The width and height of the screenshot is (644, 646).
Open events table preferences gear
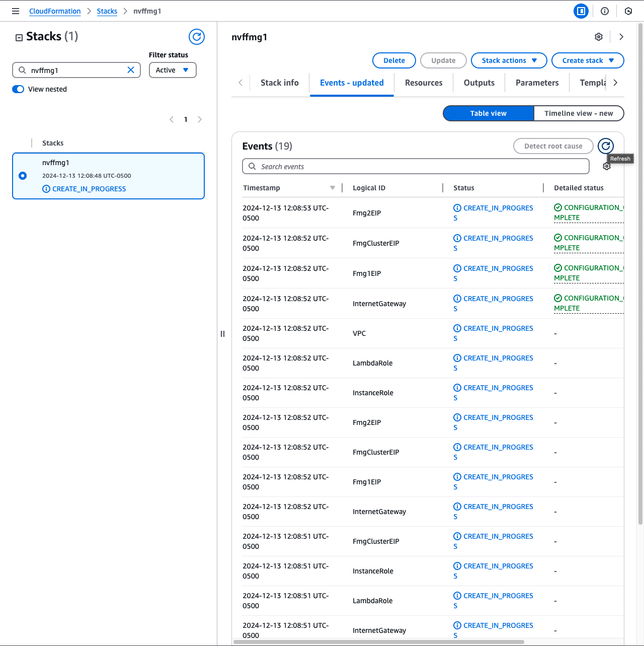607,167
